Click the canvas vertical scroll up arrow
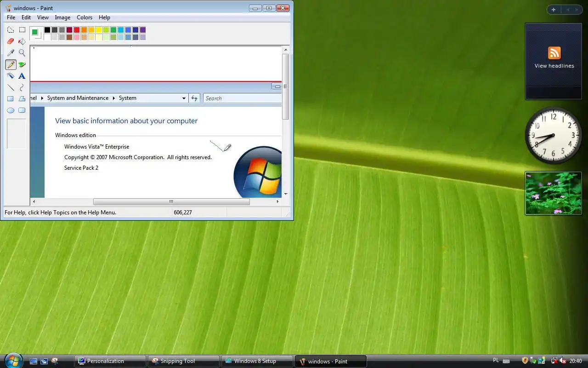The image size is (588, 368). pos(286,50)
